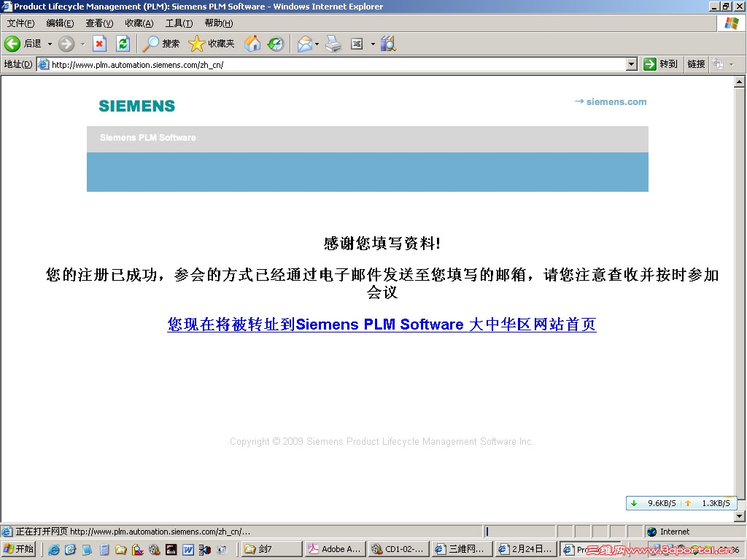The image size is (747, 560).
Task: Click second quick launch browser icon
Action: 70,550
